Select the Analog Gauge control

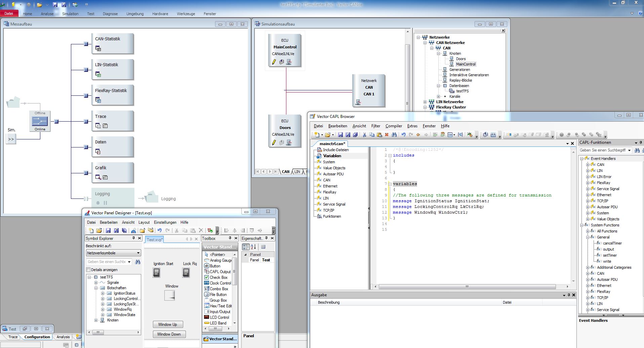[x=219, y=260]
